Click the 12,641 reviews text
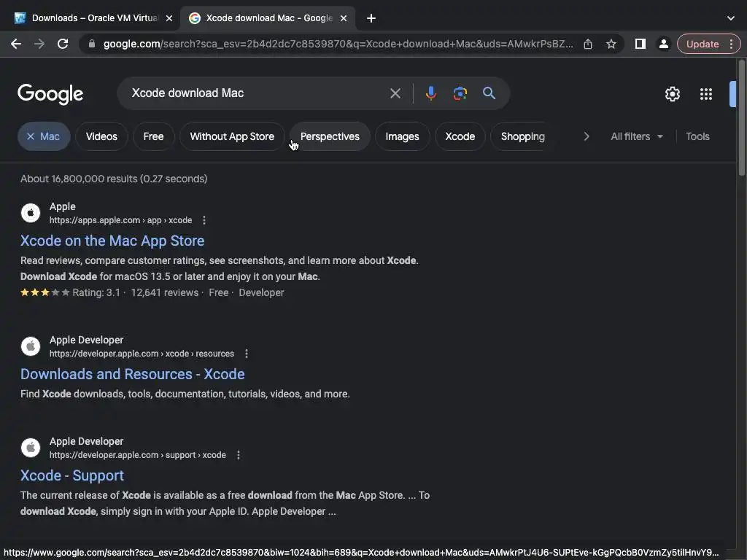Screen dimensions: 747x560 (165, 293)
